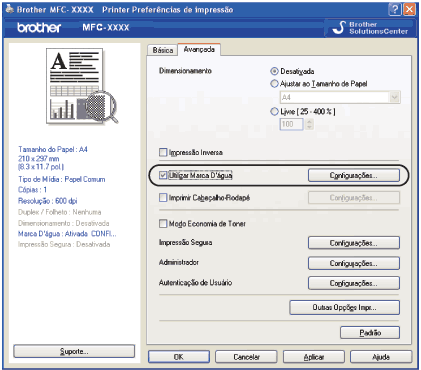Switch to the Básica tab
Viewport: 421px width, 370px height.
tap(163, 50)
